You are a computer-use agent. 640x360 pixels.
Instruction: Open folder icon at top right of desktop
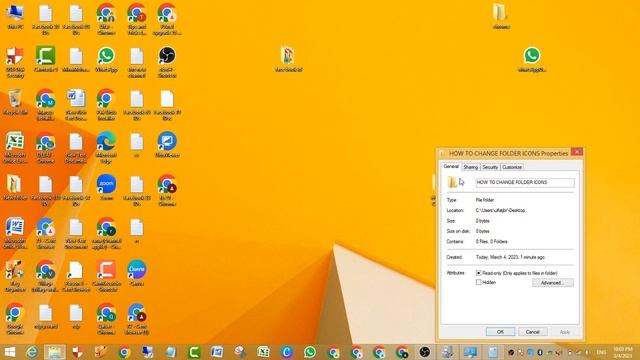[500, 16]
